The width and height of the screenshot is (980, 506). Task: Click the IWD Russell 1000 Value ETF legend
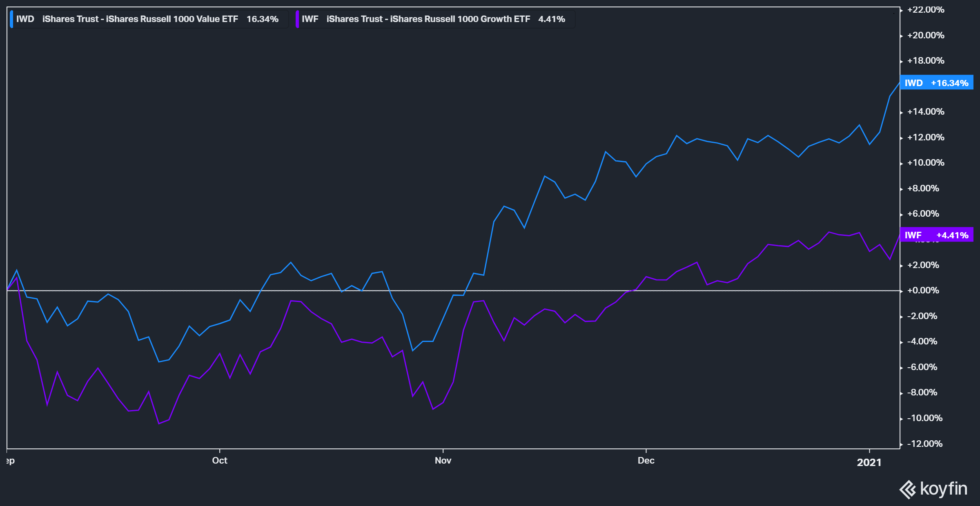click(x=149, y=19)
